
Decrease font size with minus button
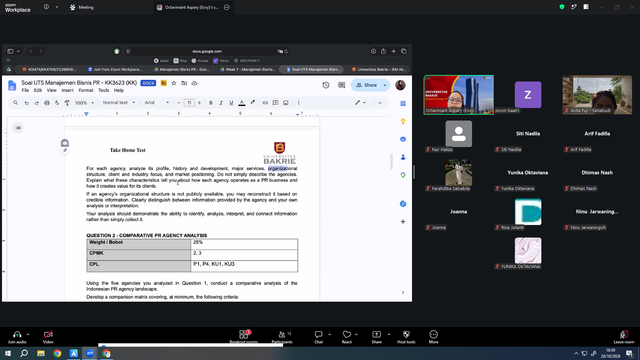click(179, 103)
